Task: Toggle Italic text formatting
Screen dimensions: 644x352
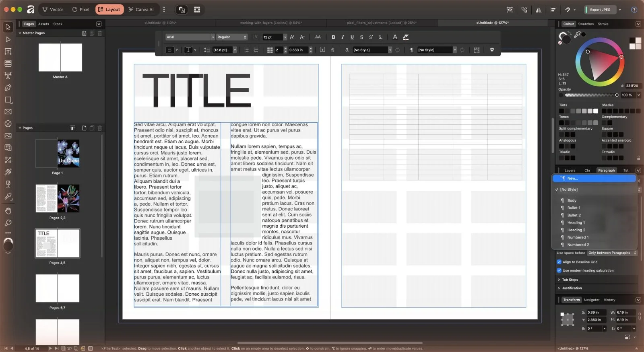Action: [x=343, y=37]
